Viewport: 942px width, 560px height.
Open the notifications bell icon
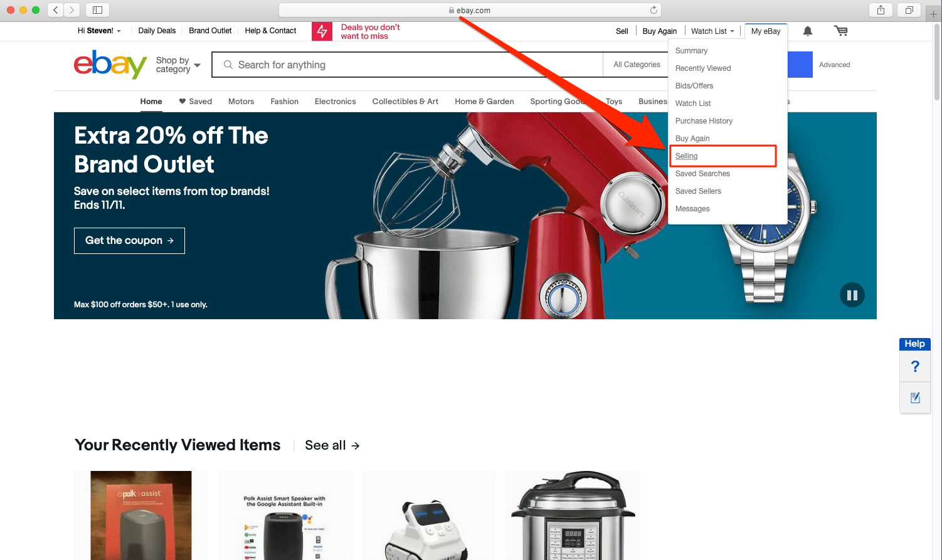(x=808, y=31)
